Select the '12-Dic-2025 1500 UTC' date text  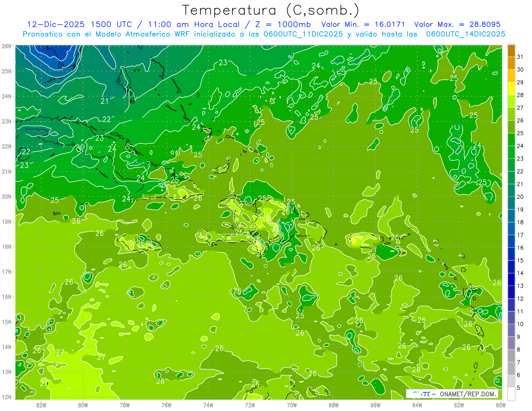(x=79, y=24)
